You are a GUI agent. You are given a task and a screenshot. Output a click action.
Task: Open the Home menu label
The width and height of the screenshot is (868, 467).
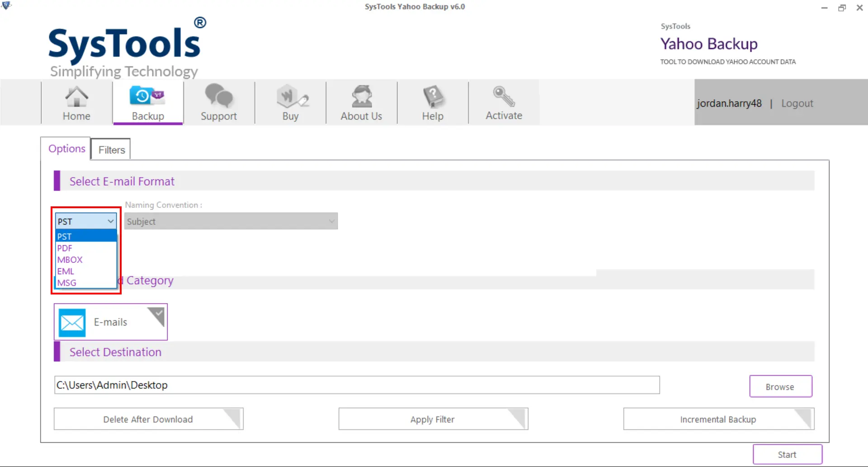(76, 116)
